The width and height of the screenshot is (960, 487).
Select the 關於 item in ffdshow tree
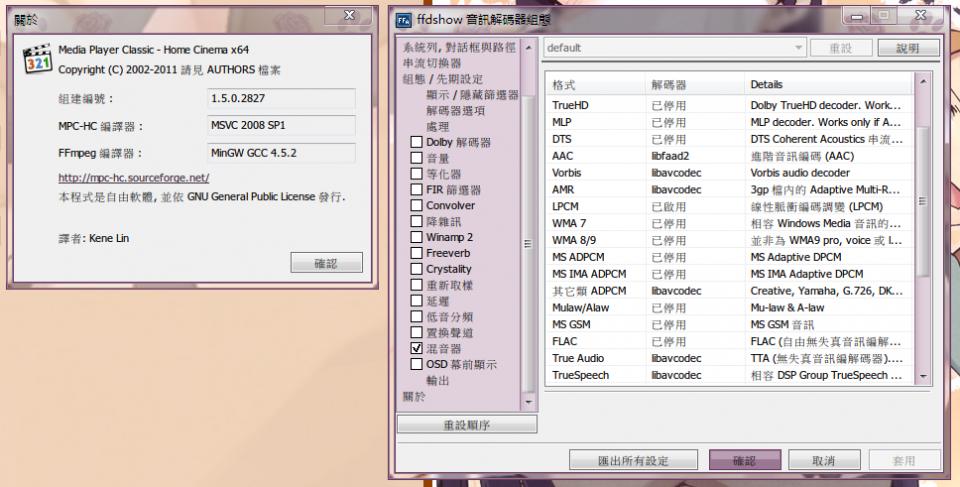[414, 396]
